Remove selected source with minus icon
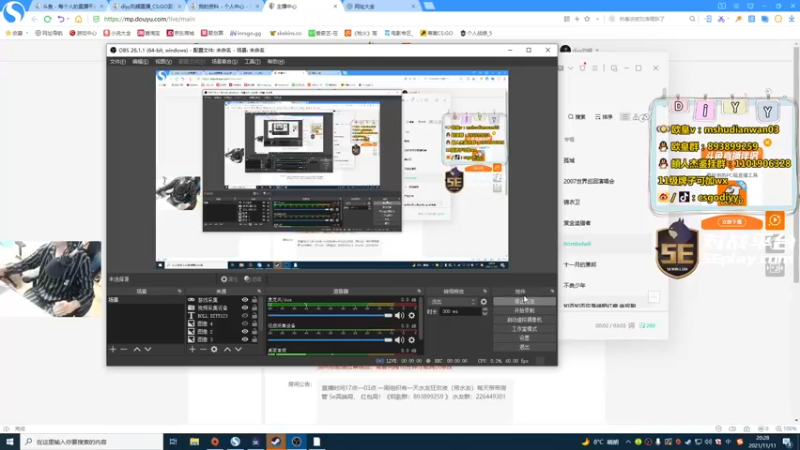Image resolution: width=800 pixels, height=450 pixels. pos(203,349)
